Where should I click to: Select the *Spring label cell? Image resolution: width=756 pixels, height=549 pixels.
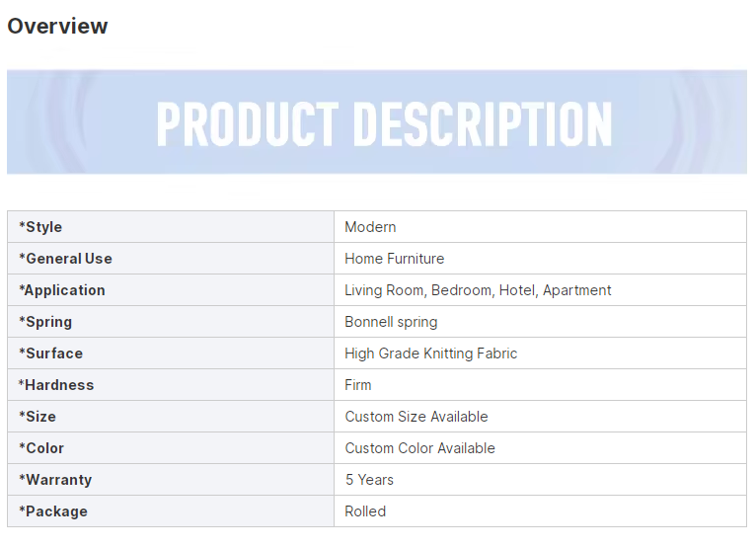tap(171, 322)
